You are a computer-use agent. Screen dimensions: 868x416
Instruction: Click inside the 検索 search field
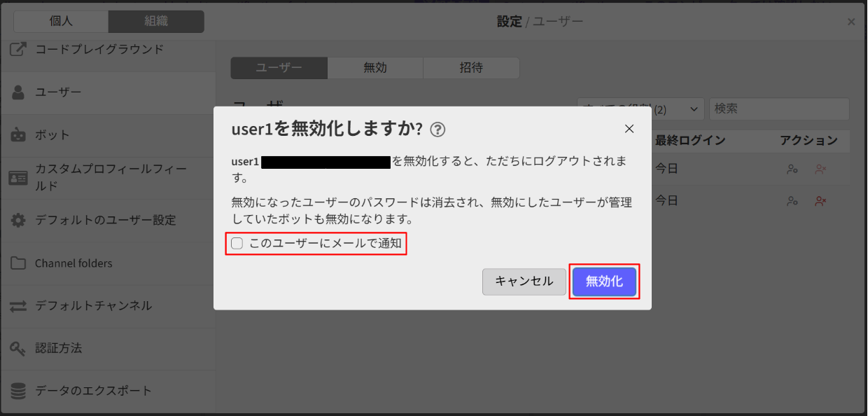click(x=778, y=109)
